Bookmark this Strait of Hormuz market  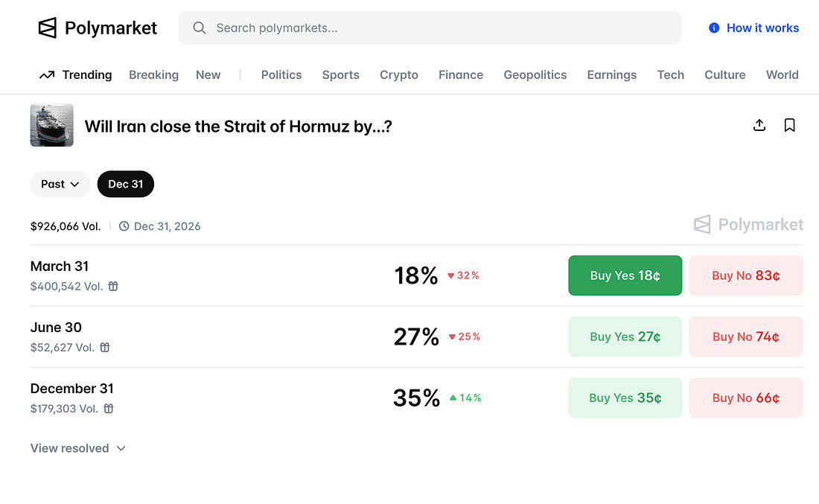tap(790, 125)
